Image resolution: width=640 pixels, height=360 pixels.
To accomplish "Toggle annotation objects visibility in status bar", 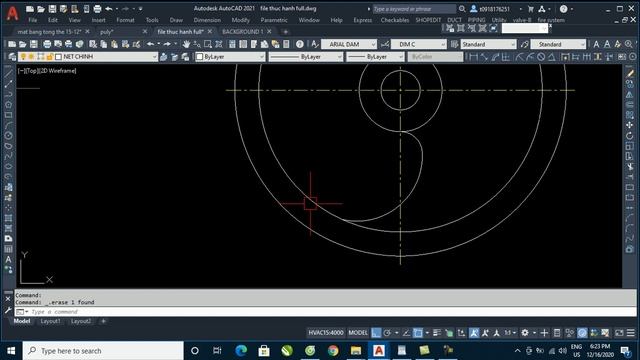I will point(474,333).
